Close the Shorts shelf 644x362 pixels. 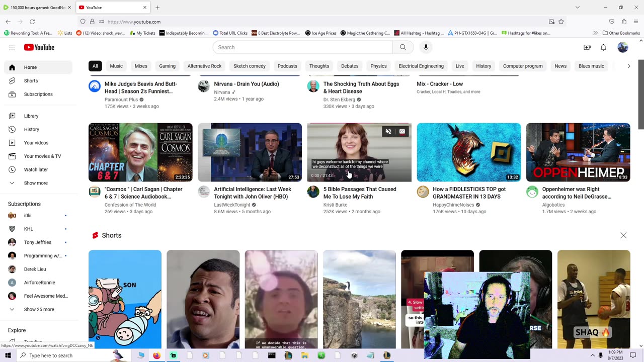coord(623,235)
